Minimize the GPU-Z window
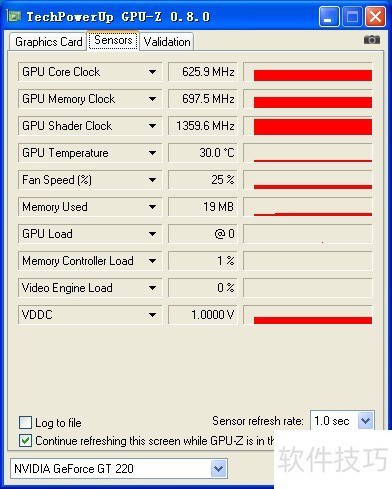The width and height of the screenshot is (392, 489). (329, 17)
